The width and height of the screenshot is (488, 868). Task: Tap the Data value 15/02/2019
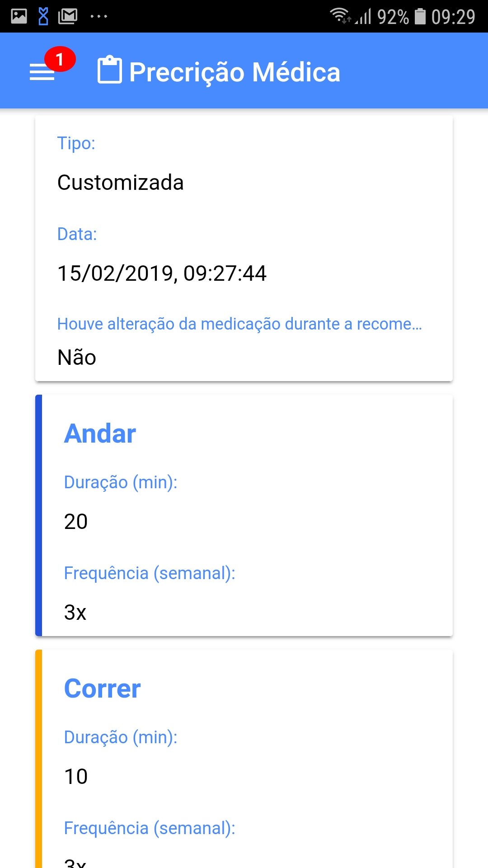click(162, 274)
